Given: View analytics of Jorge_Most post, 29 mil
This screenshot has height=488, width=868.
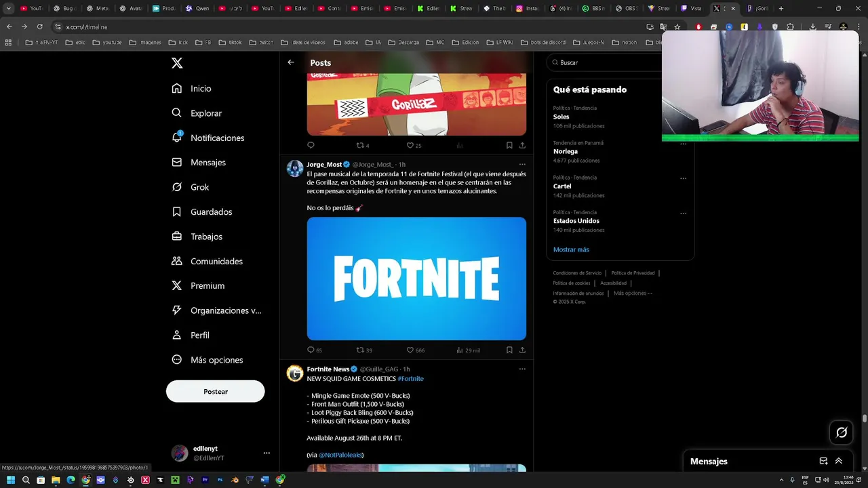Looking at the screenshot, I should pos(468,350).
